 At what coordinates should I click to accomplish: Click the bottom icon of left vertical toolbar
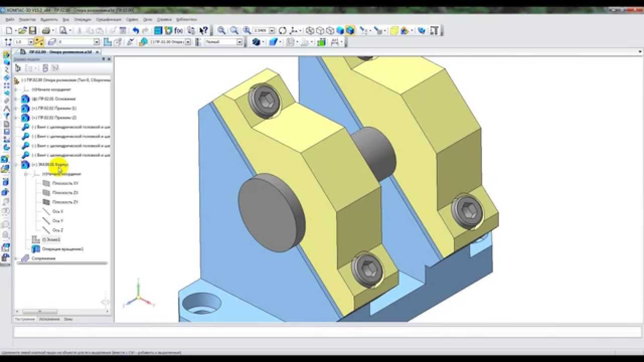[x=7, y=257]
